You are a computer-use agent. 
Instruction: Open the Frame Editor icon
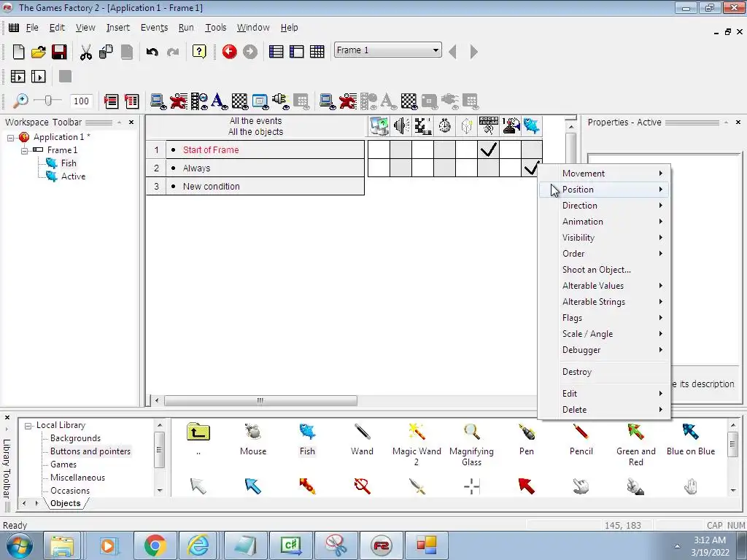click(x=296, y=52)
